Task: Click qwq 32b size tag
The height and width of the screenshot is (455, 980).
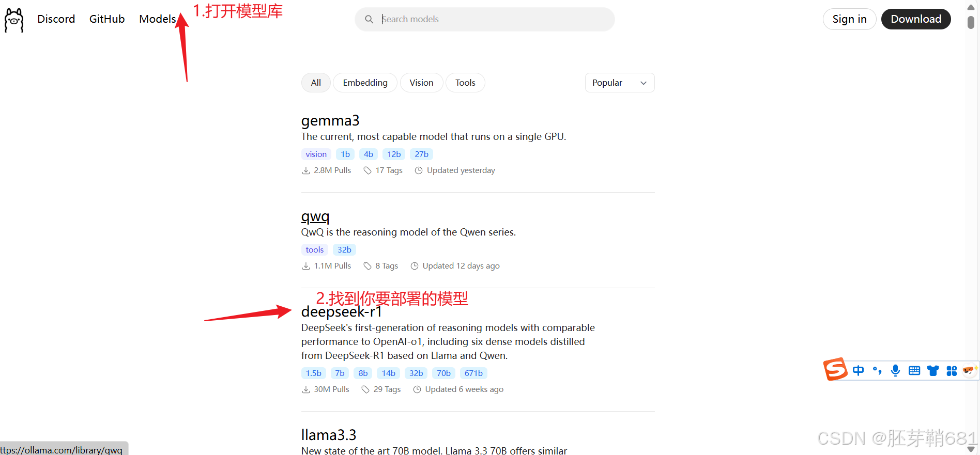Action: (344, 249)
